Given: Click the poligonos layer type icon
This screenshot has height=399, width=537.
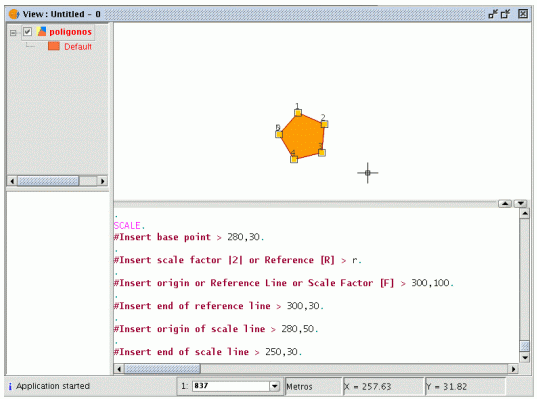Looking at the screenshot, I should point(41,32).
